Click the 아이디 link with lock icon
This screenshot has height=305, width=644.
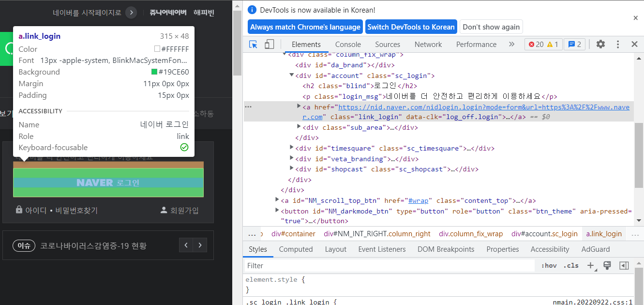pyautogui.click(x=31, y=211)
